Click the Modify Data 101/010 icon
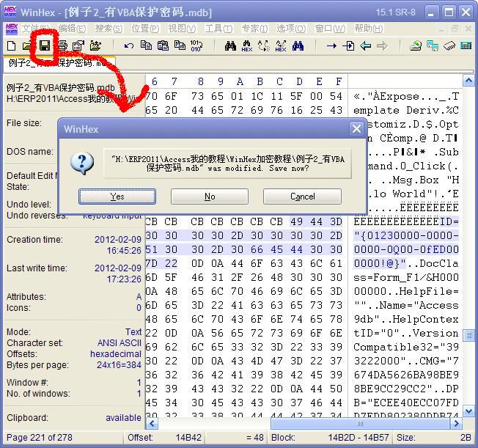Screen dimensions: 478x448 click(x=196, y=45)
